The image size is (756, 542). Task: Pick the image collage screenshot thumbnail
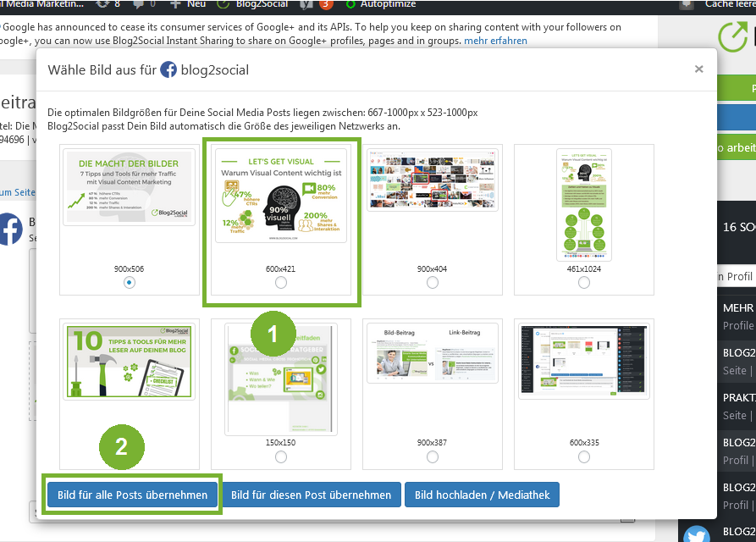(433, 180)
